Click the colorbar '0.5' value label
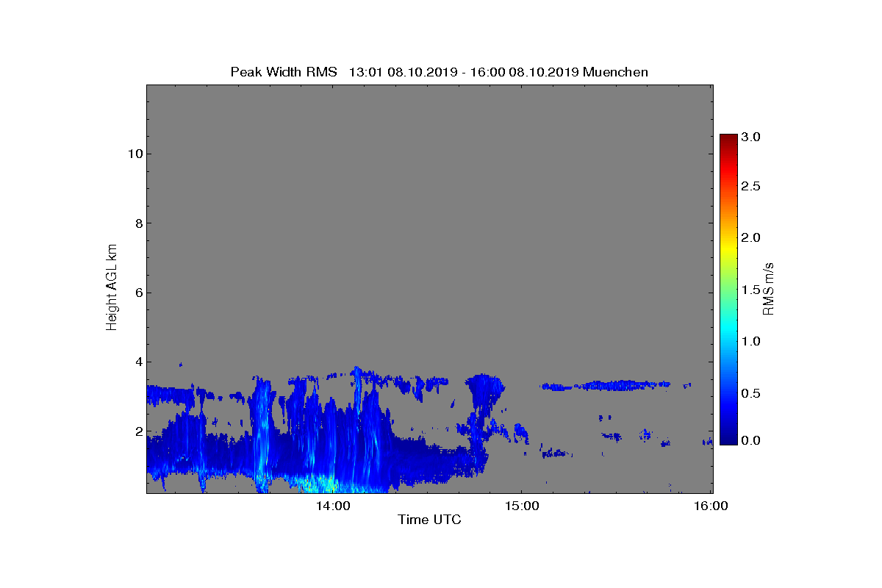 click(750, 393)
